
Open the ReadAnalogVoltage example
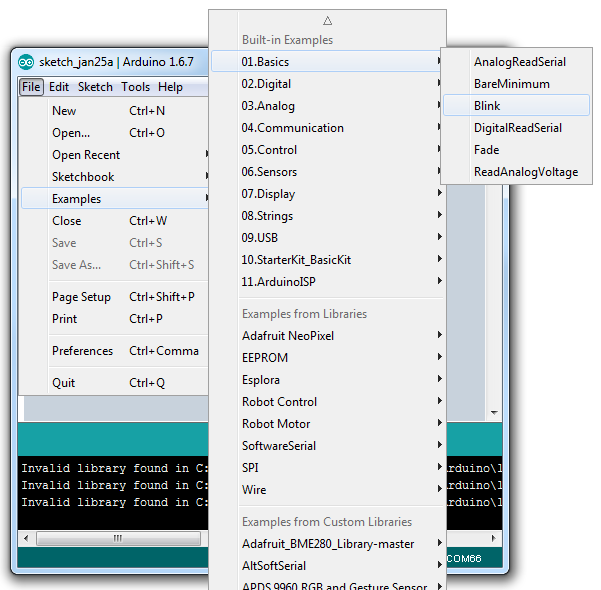coord(516,172)
